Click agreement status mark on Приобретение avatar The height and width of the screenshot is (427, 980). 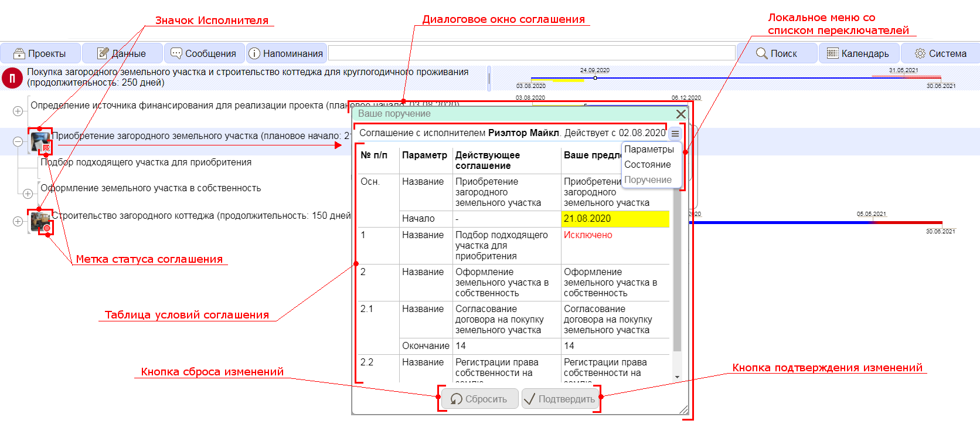click(x=46, y=148)
